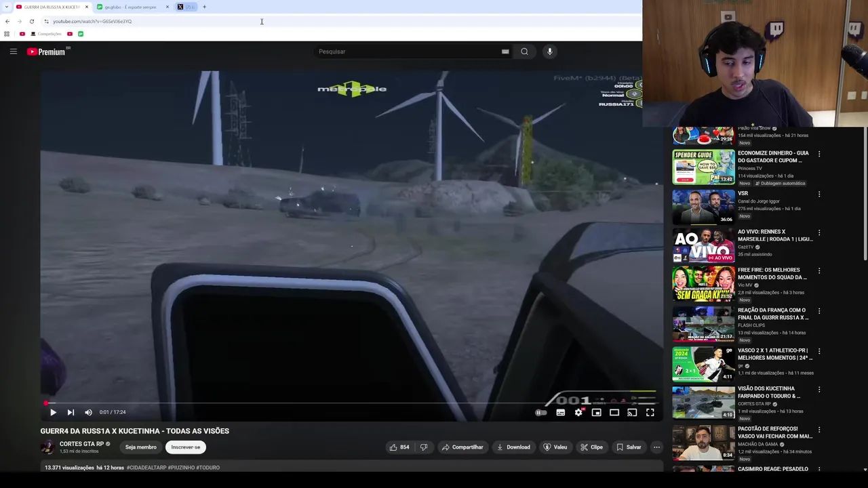Save video with Salvar button
Screen dimensions: 868x488
point(629,447)
